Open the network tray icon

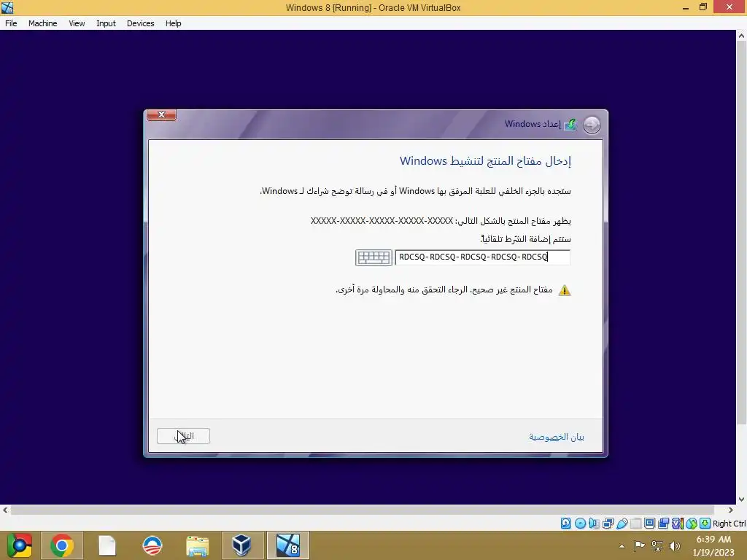coord(657,545)
